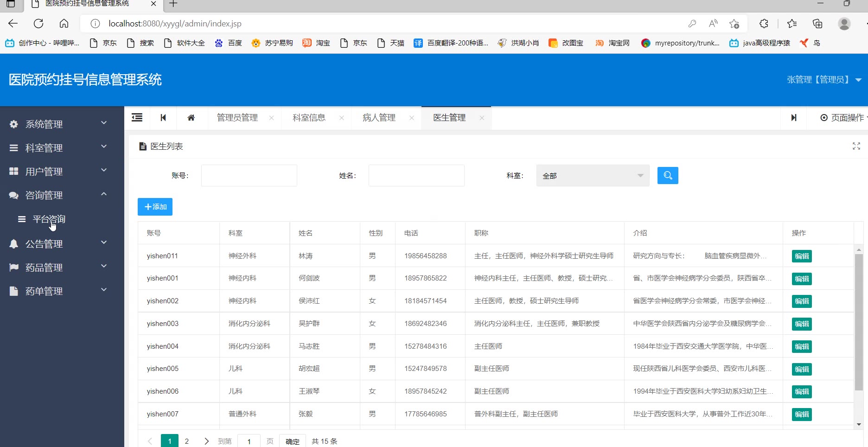Switch to the 科室信息 tab
The width and height of the screenshot is (868, 447).
coord(309,118)
